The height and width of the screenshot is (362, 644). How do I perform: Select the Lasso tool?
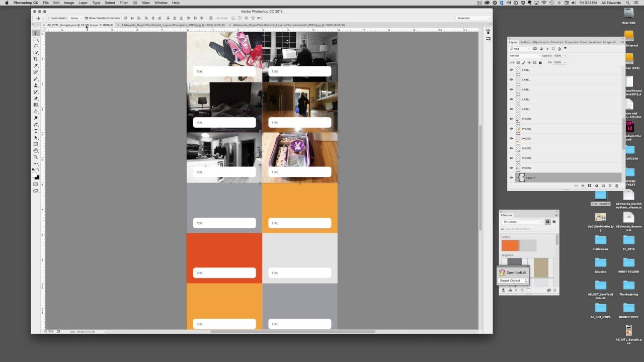point(36,46)
